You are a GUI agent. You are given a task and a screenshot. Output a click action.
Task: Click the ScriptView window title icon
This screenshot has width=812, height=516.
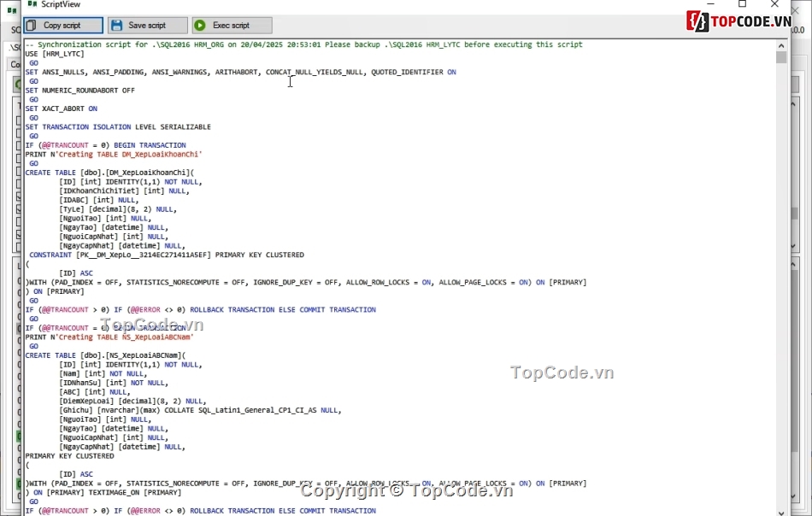coord(32,4)
